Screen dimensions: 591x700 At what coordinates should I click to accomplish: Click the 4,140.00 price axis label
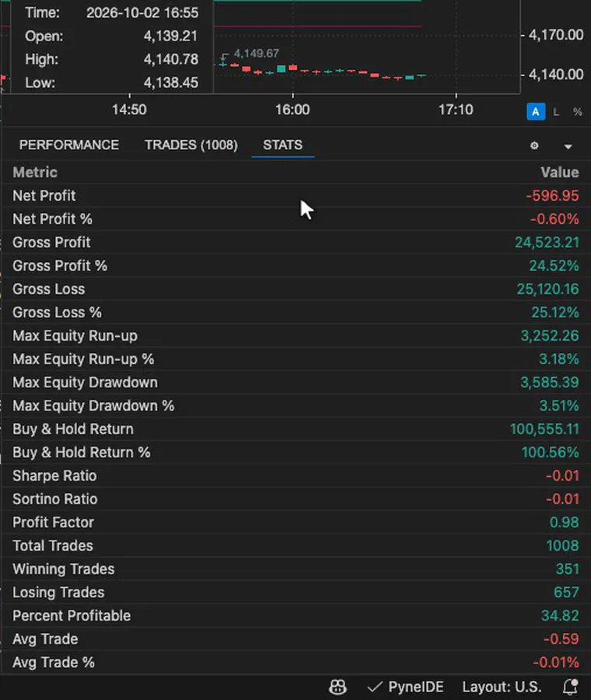[556, 74]
